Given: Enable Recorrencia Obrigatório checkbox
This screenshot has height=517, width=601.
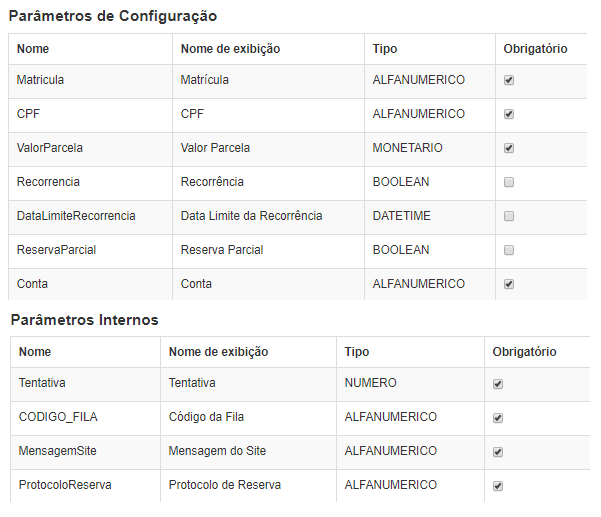Looking at the screenshot, I should 509,182.
